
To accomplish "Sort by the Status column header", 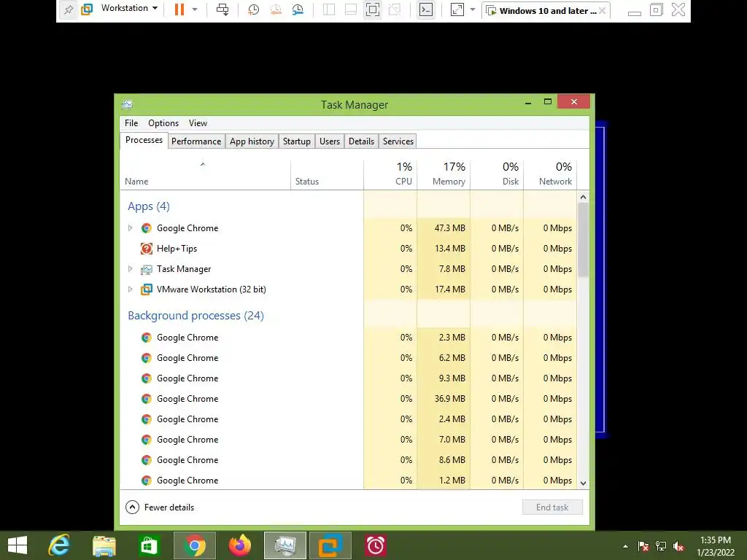I will (327, 175).
